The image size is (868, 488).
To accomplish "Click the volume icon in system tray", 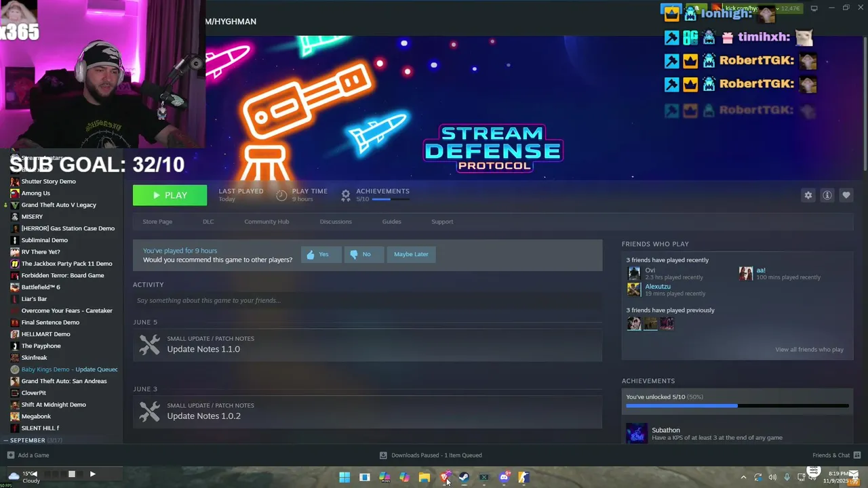I will (772, 478).
